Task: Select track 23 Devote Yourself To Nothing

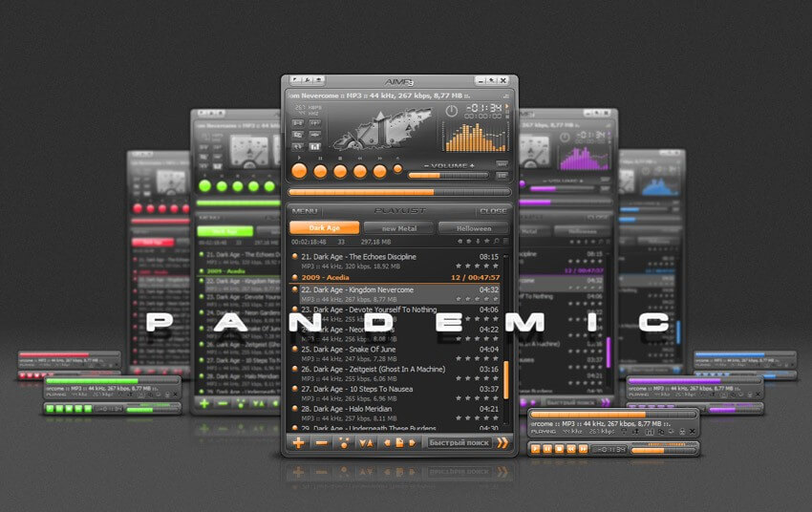Action: 395,313
